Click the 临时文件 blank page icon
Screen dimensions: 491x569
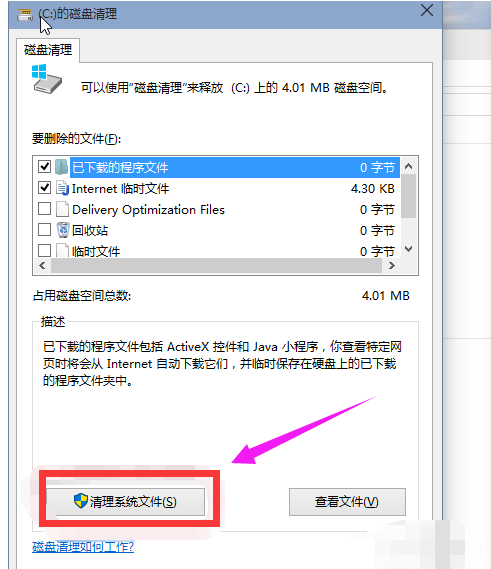click(62, 250)
